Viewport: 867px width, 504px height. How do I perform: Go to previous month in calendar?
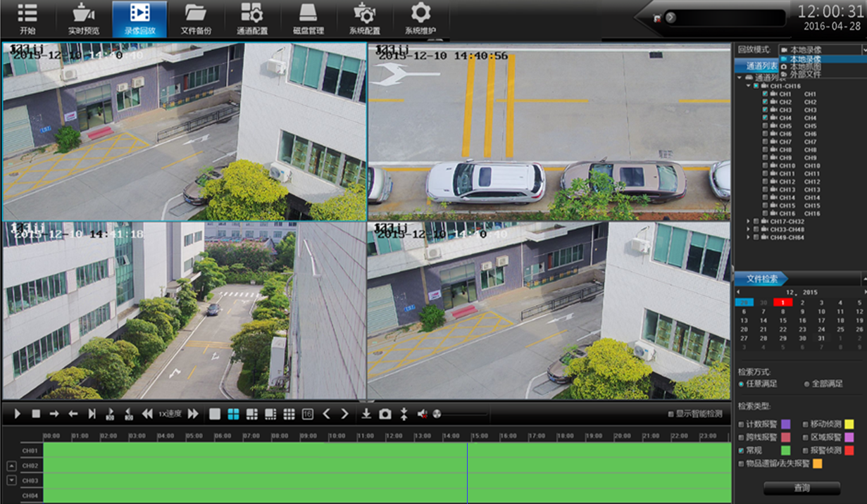click(x=738, y=291)
